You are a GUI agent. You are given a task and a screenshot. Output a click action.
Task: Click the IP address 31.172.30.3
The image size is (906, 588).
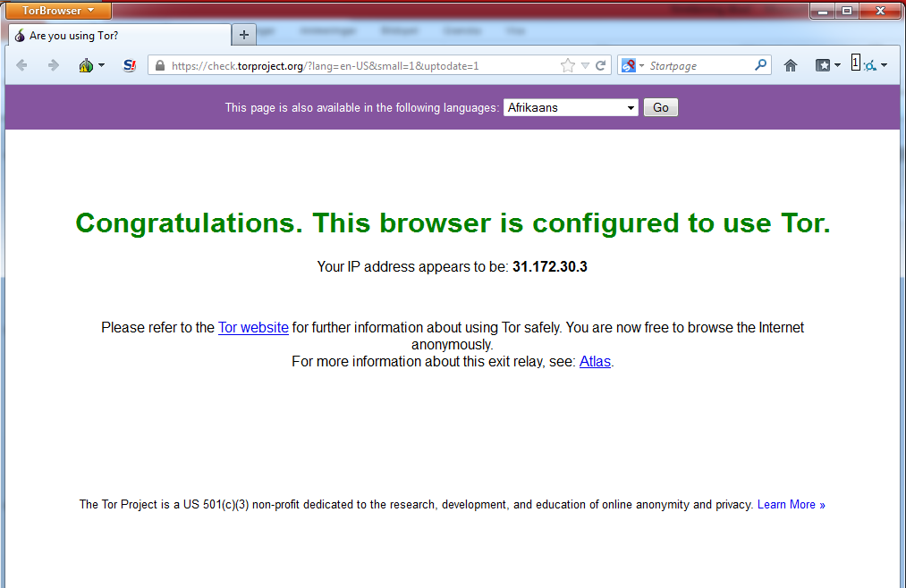click(x=549, y=266)
